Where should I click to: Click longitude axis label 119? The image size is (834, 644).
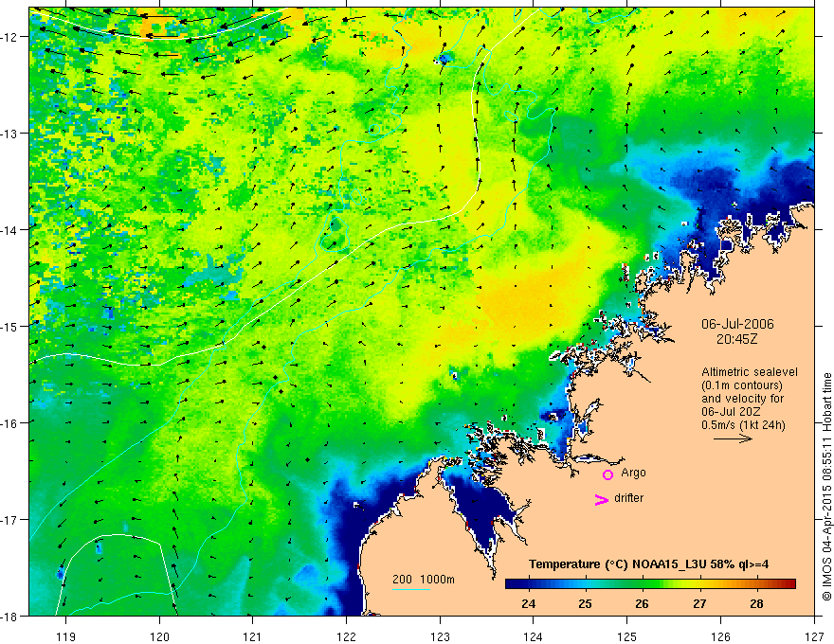pyautogui.click(x=65, y=636)
